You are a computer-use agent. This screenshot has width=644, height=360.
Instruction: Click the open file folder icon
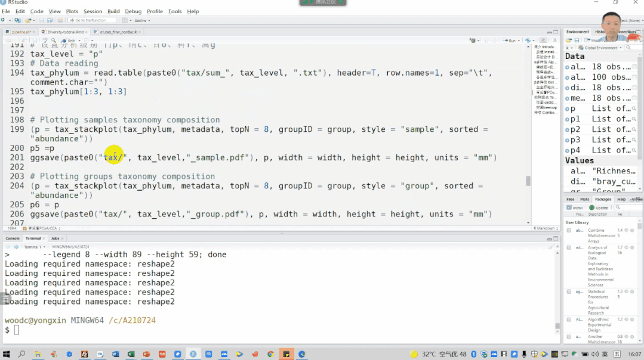tap(29, 20)
